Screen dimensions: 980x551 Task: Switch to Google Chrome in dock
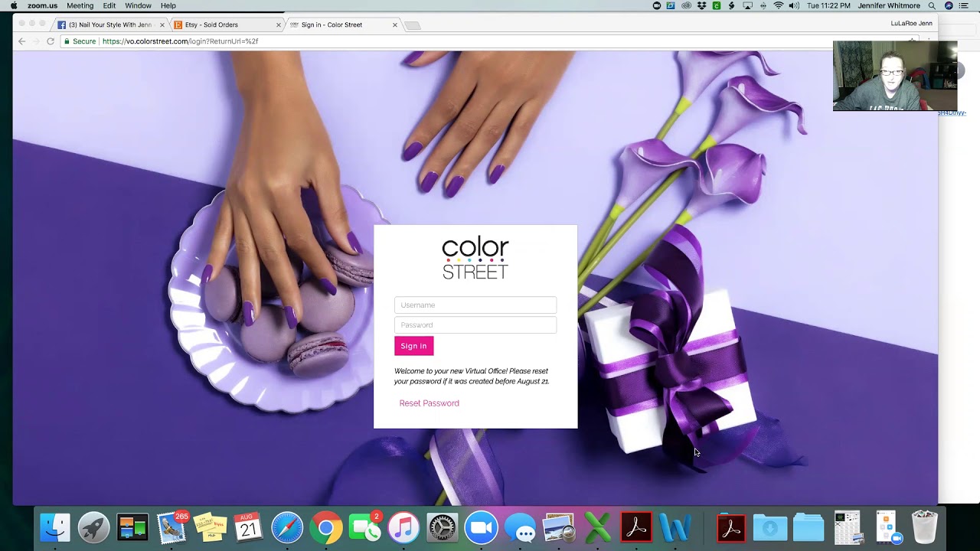tap(326, 528)
